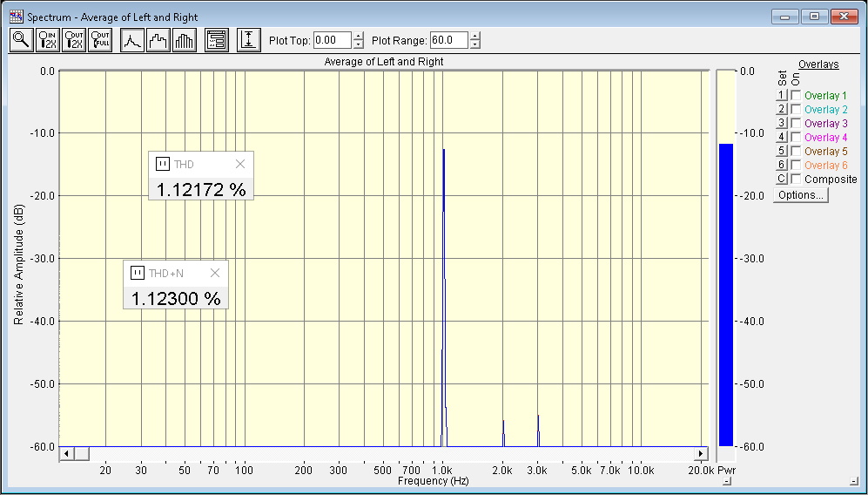Open the overlay Options dialog
The height and width of the screenshot is (495, 868).
pos(800,195)
